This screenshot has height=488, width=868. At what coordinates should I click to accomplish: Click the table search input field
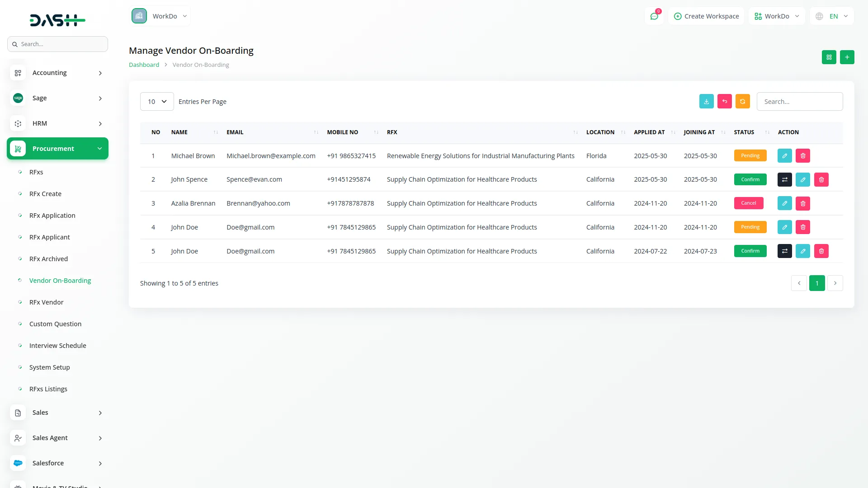799,102
